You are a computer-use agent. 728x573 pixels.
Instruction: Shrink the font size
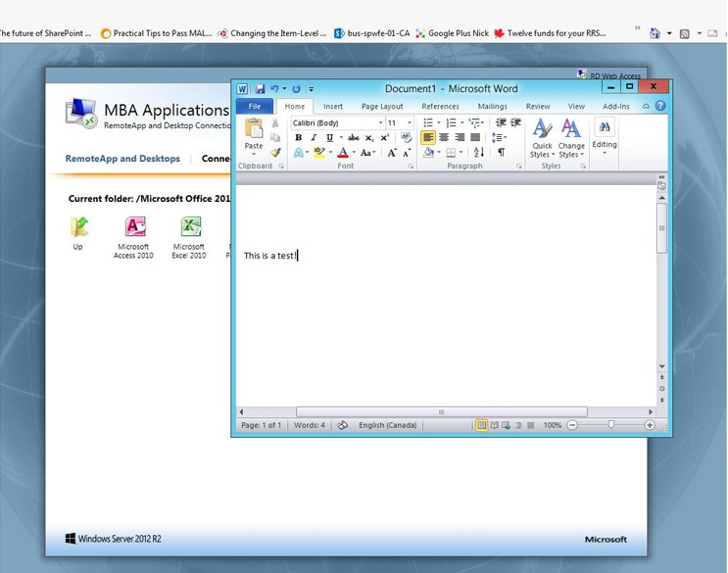pos(408,153)
